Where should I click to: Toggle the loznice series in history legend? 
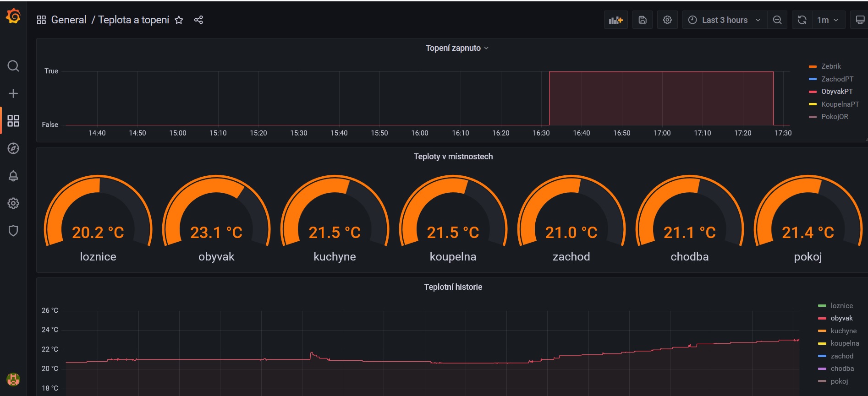[x=842, y=306]
